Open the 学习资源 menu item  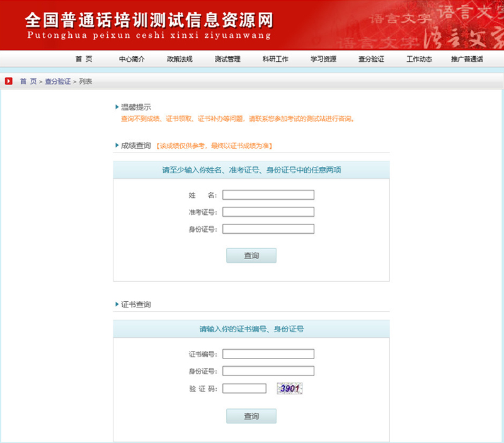coord(323,59)
